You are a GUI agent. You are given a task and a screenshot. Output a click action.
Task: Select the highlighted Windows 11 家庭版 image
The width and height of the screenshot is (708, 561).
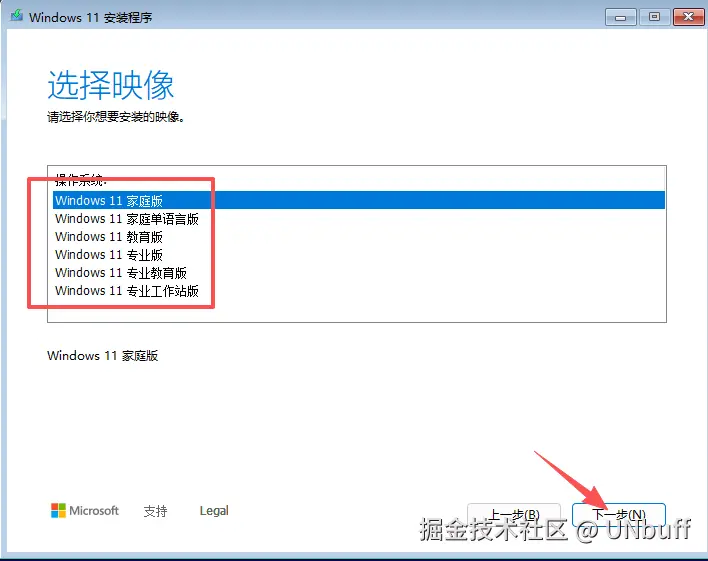(359, 200)
